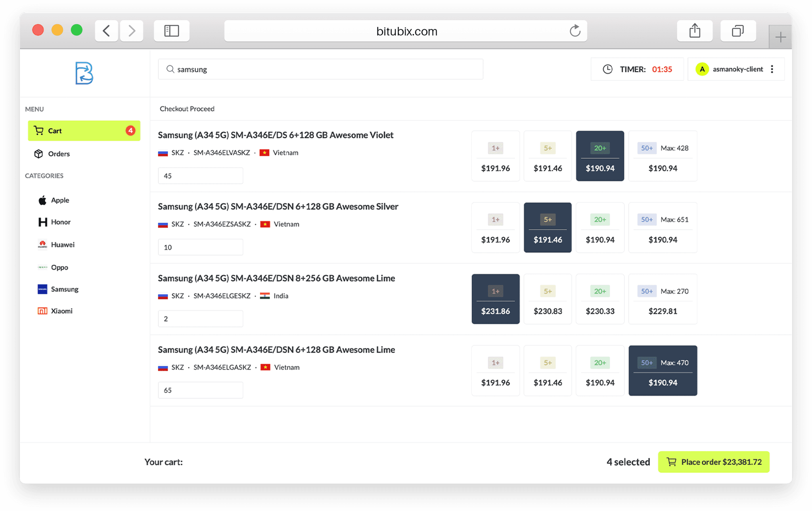Click the Huawei logo icon
The height and width of the screenshot is (511, 812).
tap(42, 244)
